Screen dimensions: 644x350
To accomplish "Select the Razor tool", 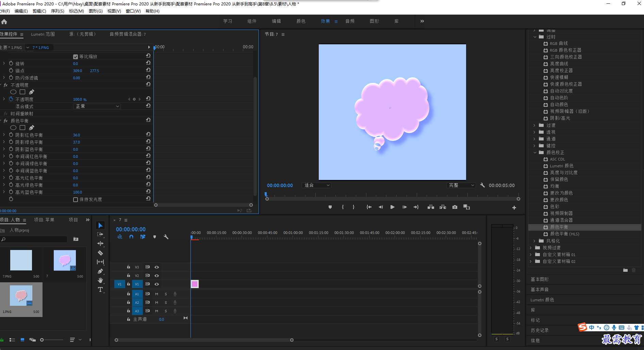I will point(100,253).
